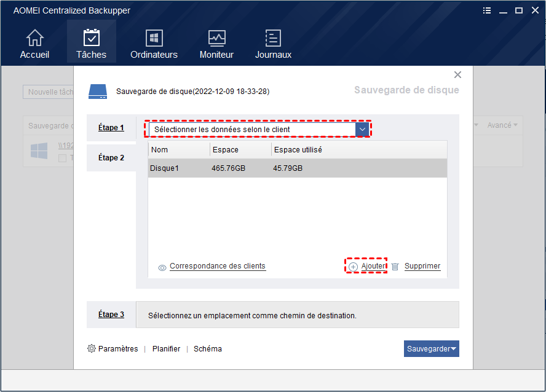Go to the Ordinateurs section

click(x=154, y=44)
